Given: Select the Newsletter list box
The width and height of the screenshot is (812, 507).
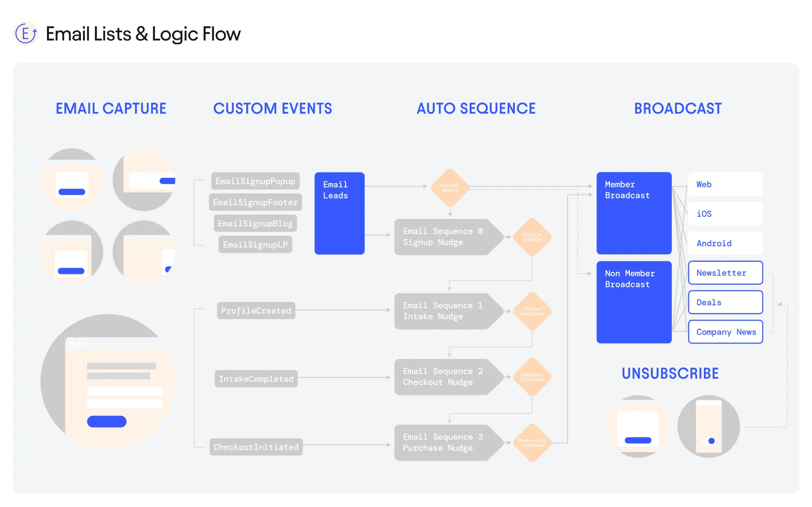Looking at the screenshot, I should click(x=725, y=273).
